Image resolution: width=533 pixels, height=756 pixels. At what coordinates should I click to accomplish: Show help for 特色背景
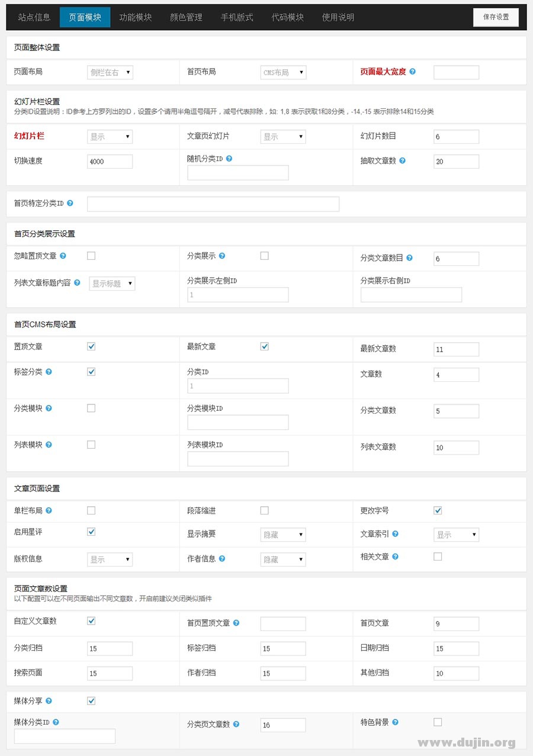395,722
